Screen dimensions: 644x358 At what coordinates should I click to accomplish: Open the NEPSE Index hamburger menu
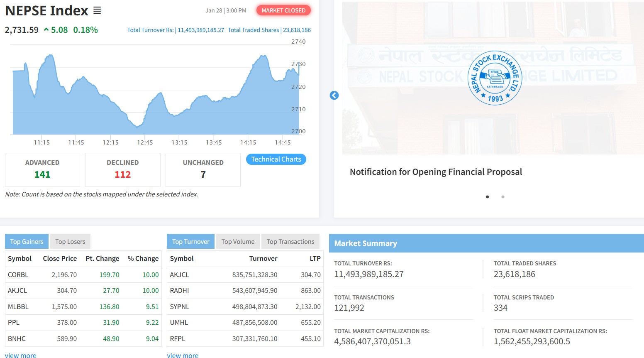click(x=97, y=10)
